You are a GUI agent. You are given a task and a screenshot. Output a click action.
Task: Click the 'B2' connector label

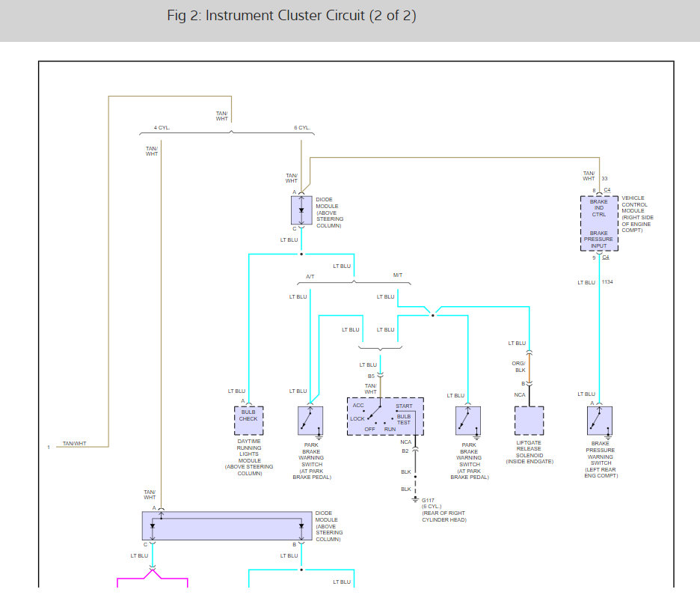pos(405,451)
